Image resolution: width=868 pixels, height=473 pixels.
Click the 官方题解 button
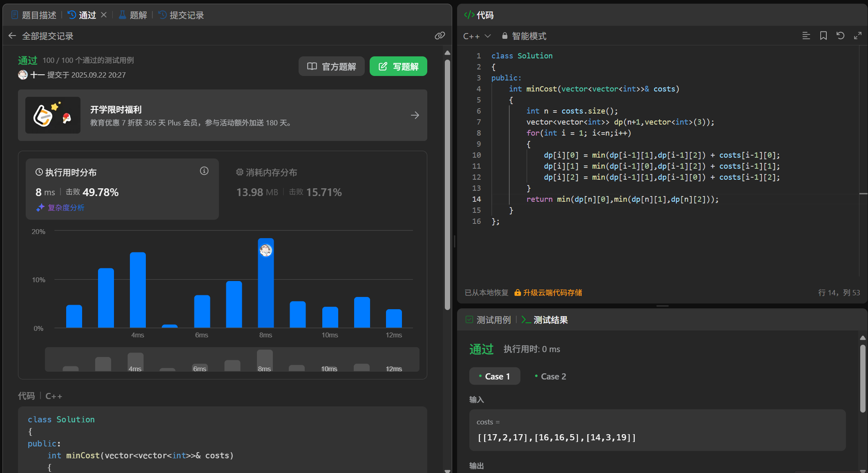pos(331,66)
